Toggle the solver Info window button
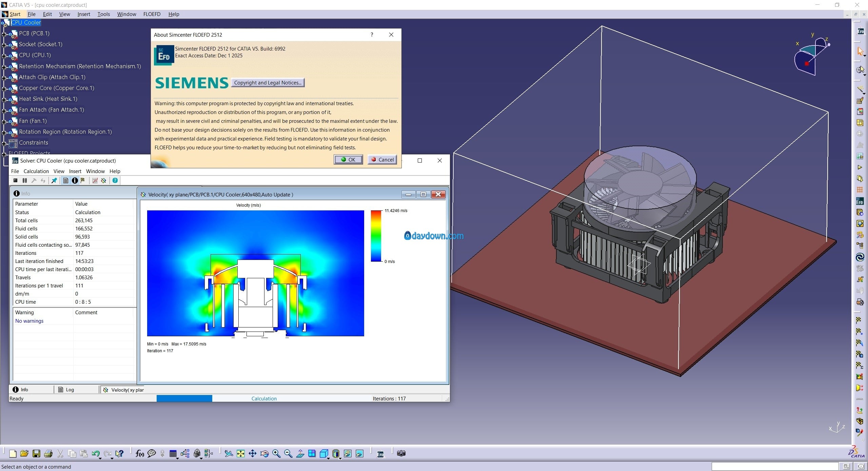The height and width of the screenshot is (471, 868). coord(75,181)
